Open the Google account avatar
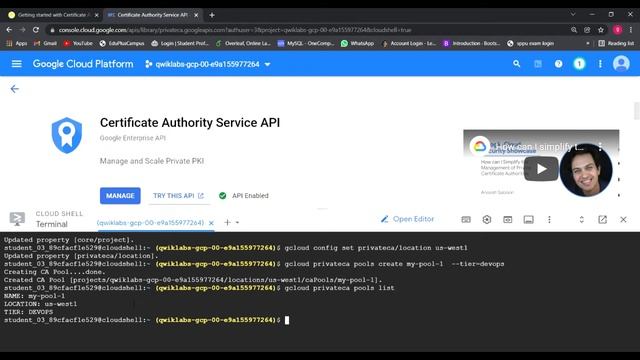The height and width of the screenshot is (360, 640). point(621,64)
